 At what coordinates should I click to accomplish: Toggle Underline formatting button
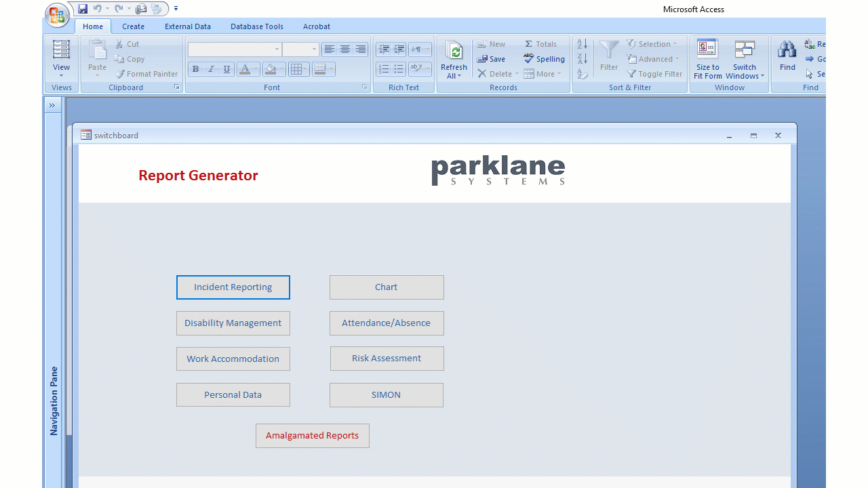click(226, 69)
